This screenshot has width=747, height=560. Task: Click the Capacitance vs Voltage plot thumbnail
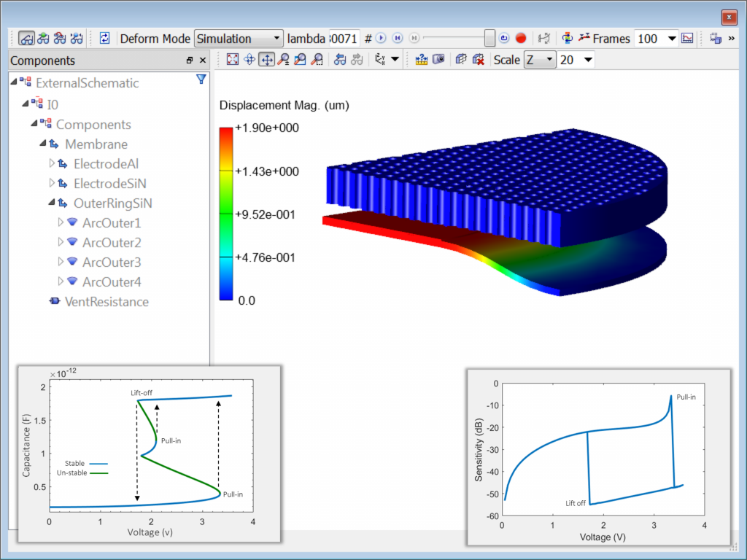click(x=150, y=454)
